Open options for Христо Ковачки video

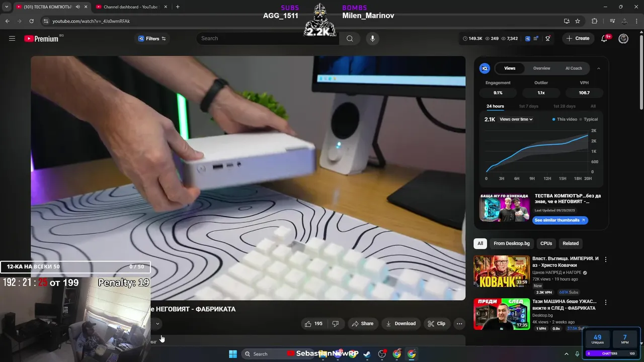pos(606,259)
